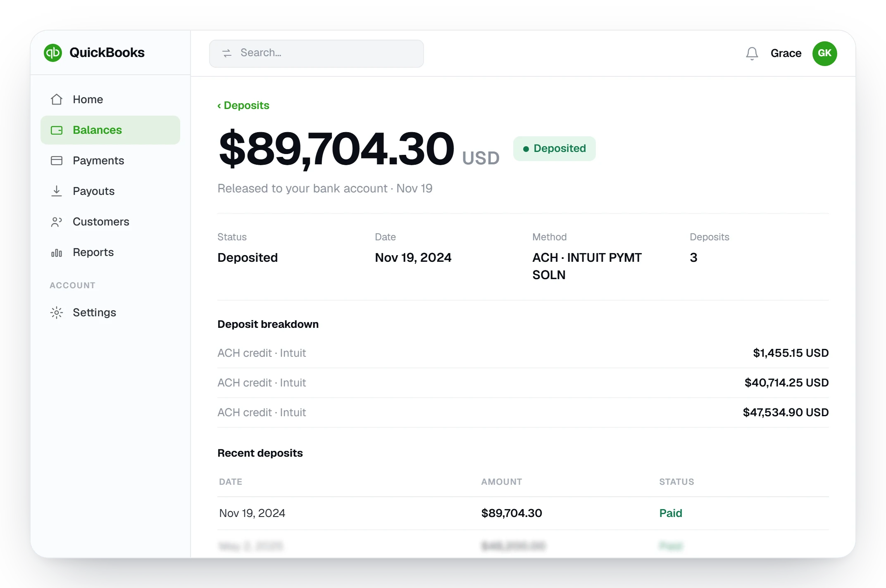Open the GK user avatar
This screenshot has width=886, height=588.
tap(824, 53)
